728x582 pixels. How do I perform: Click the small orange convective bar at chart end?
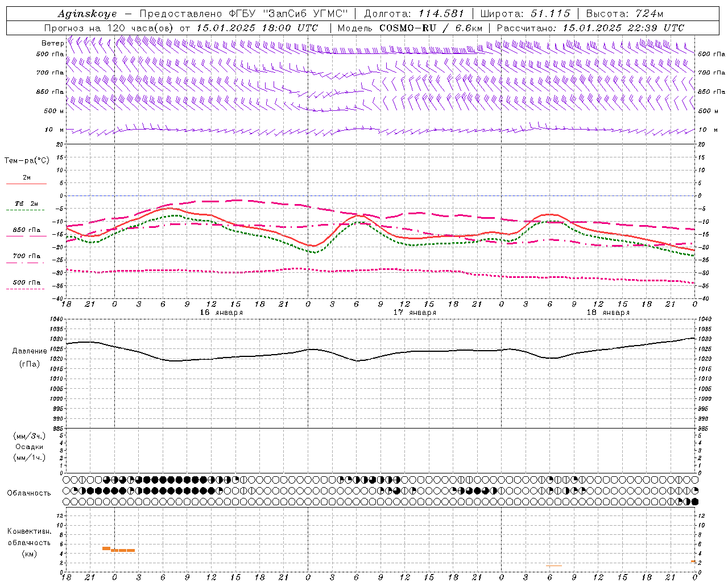point(693,562)
